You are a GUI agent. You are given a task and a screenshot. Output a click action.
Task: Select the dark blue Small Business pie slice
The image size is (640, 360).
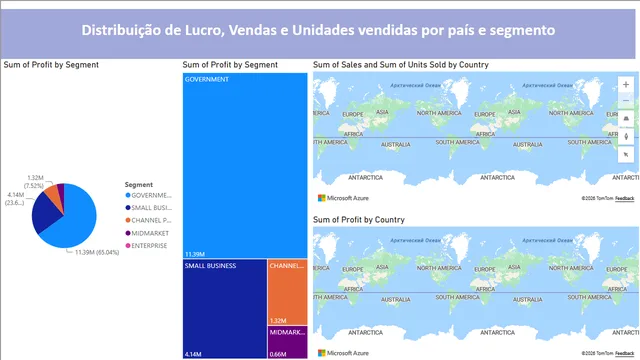[46, 212]
